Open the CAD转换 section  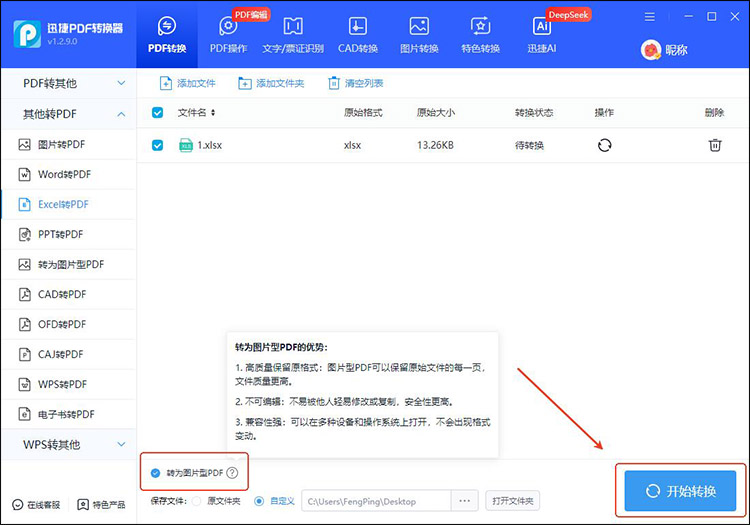point(357,35)
